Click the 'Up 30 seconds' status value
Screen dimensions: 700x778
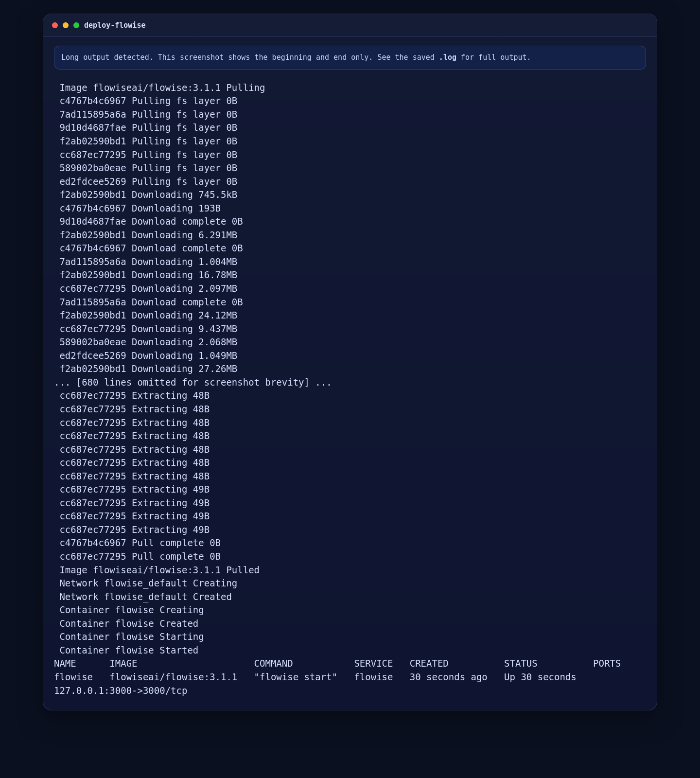tap(540, 677)
